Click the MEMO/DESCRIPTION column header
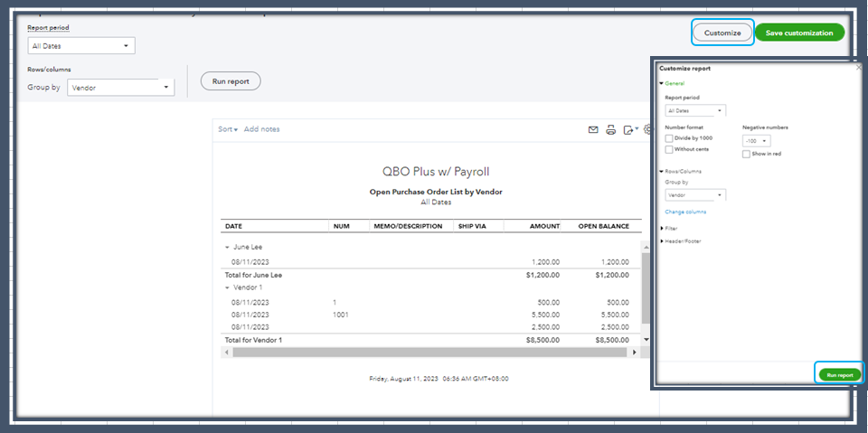 [x=408, y=227]
